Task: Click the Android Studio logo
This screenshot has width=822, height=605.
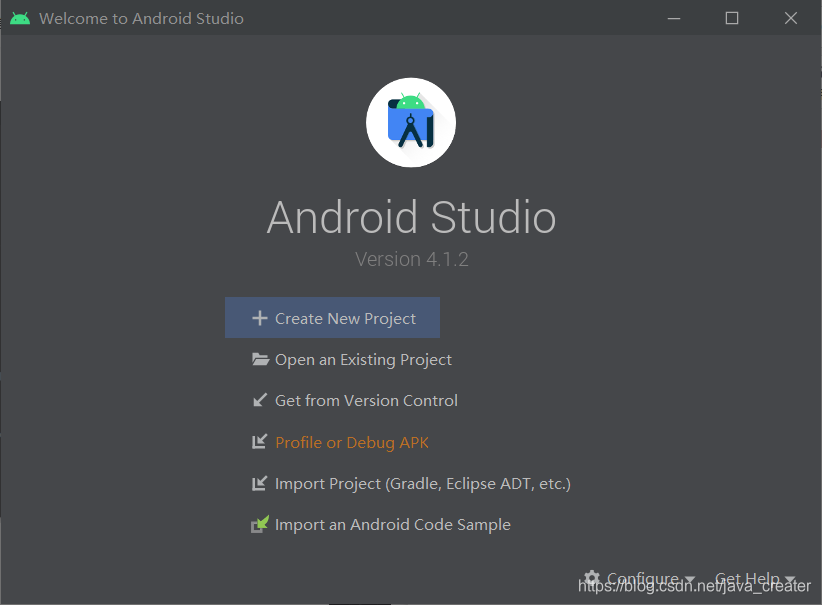Action: pyautogui.click(x=411, y=123)
